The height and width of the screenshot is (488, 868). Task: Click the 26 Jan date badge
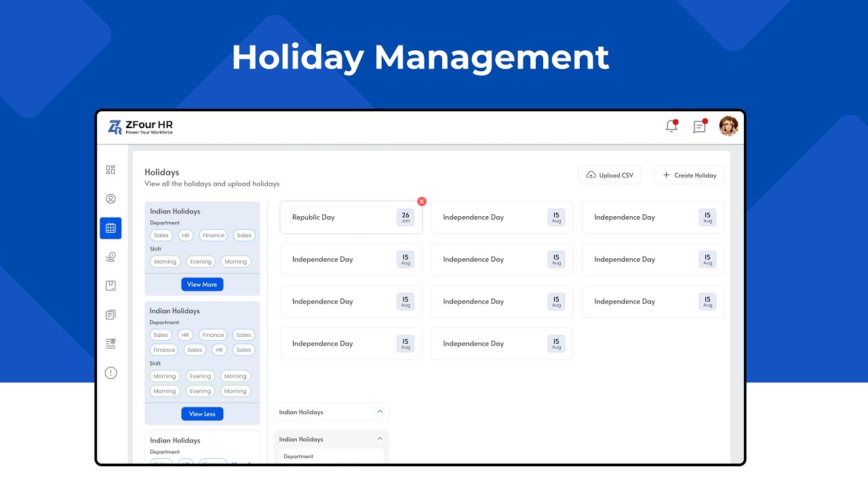pos(406,218)
